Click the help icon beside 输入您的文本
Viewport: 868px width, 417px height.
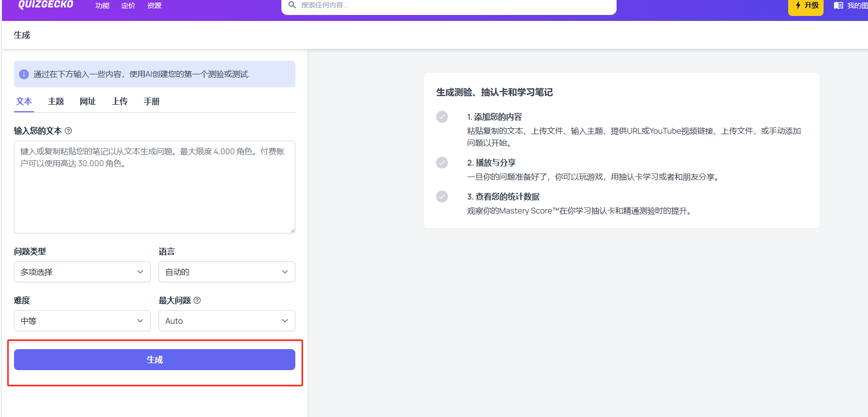coord(68,131)
